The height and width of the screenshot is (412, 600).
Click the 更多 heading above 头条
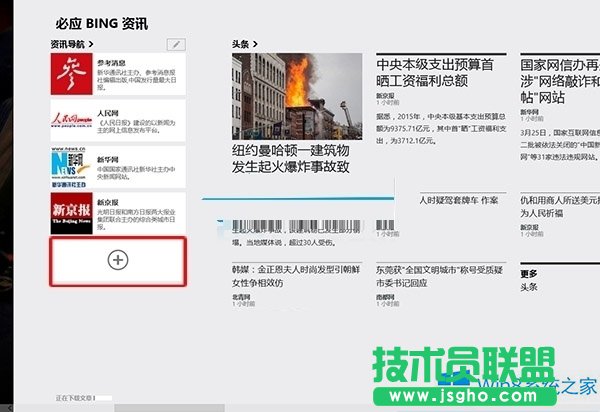click(x=529, y=273)
